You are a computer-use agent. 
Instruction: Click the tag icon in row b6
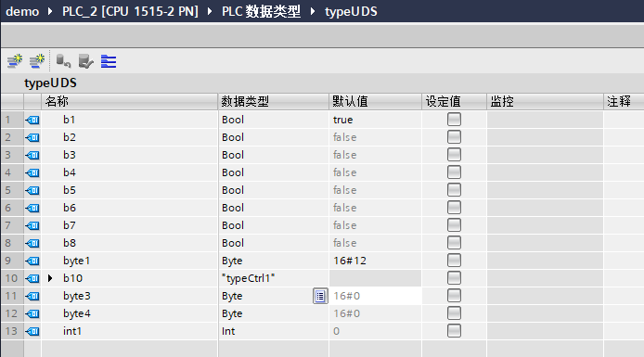click(x=32, y=208)
